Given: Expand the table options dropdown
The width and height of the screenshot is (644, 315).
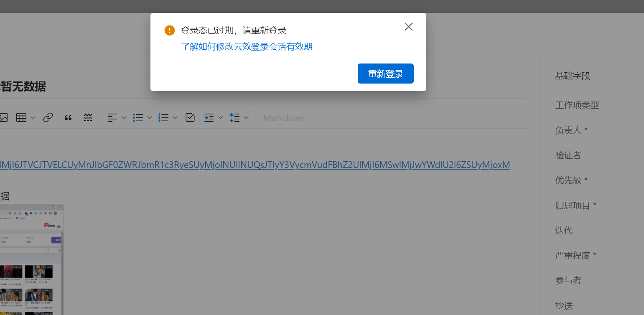Looking at the screenshot, I should 33,117.
